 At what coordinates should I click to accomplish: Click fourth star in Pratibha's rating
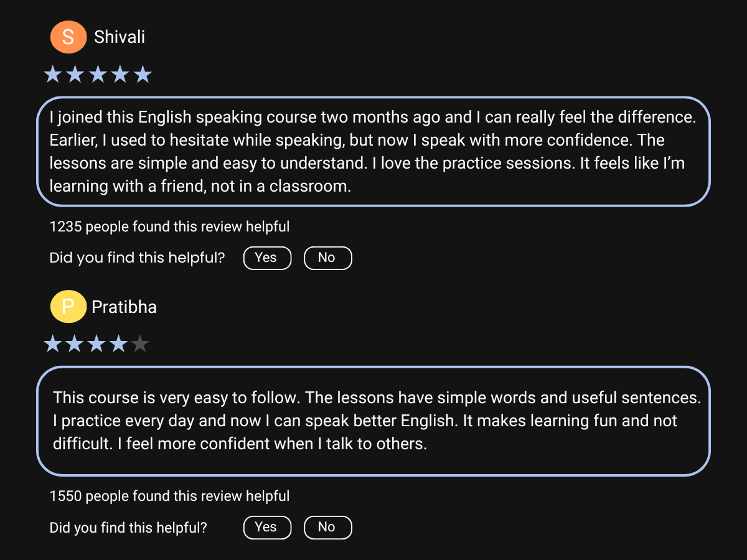[x=118, y=344]
